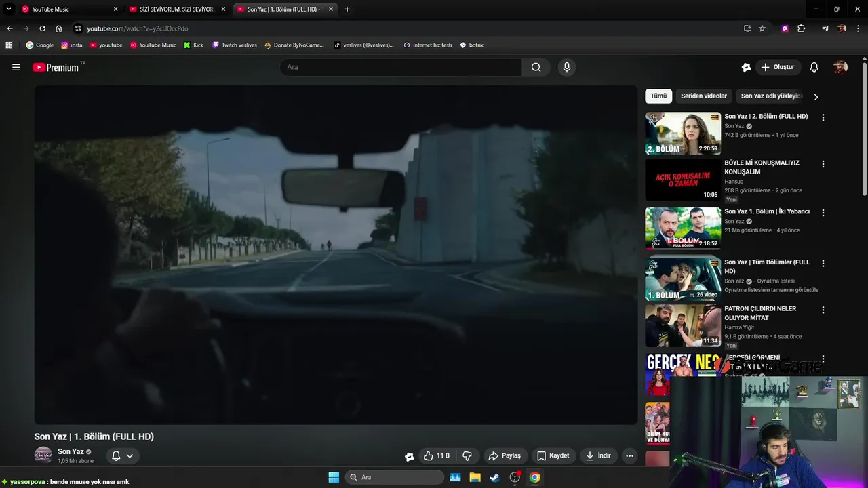
Task: Open Twitch veslives bookmark
Action: (235, 45)
